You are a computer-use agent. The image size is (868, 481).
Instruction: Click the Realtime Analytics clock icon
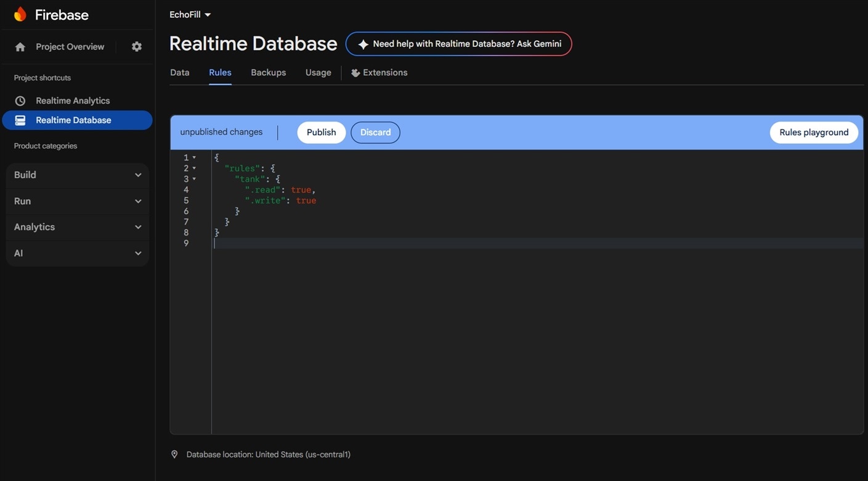click(20, 101)
